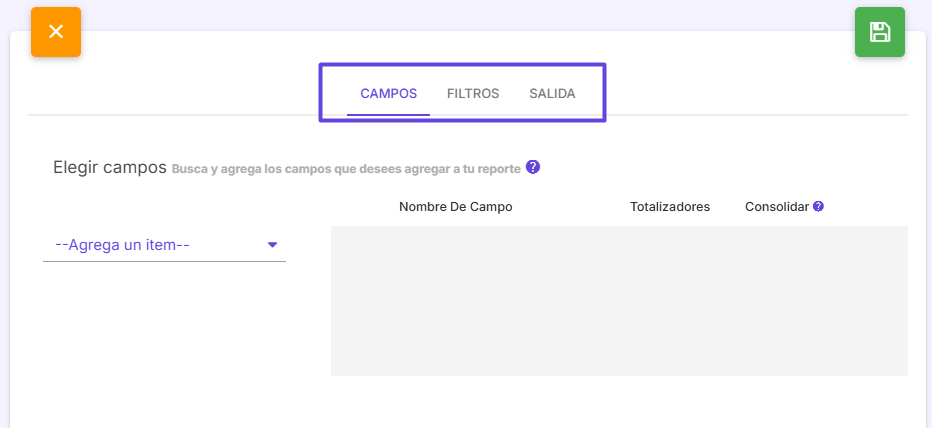This screenshot has height=428, width=932.
Task: Click the blank white area below the dropdown
Action: (164, 333)
